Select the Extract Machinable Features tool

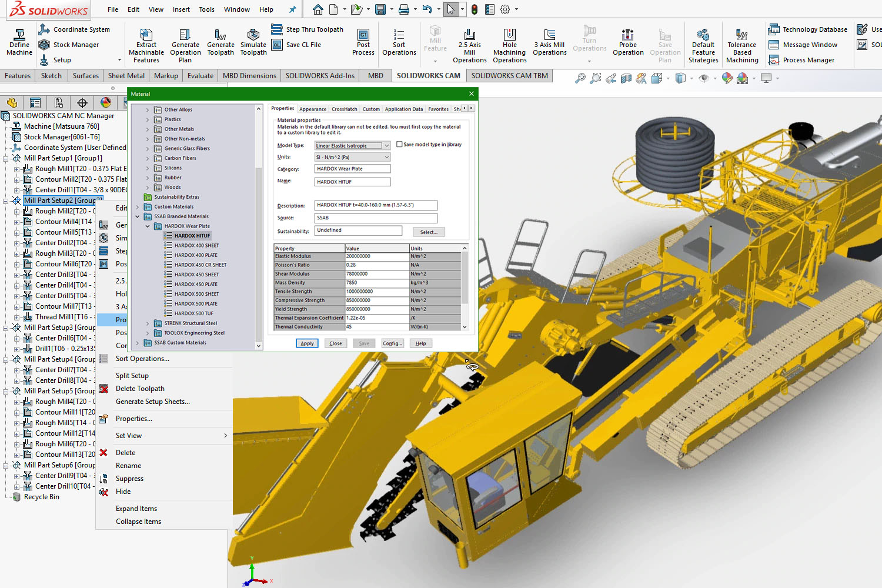tap(146, 41)
